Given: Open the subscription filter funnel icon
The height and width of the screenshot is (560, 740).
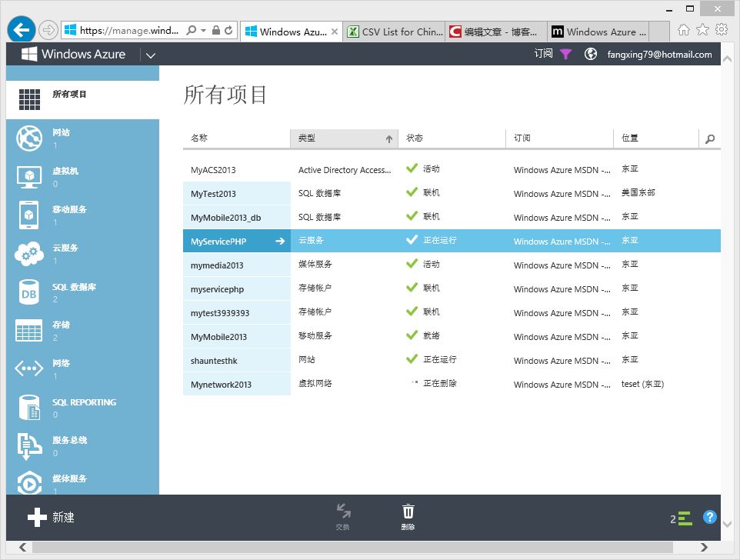Looking at the screenshot, I should click(x=565, y=54).
